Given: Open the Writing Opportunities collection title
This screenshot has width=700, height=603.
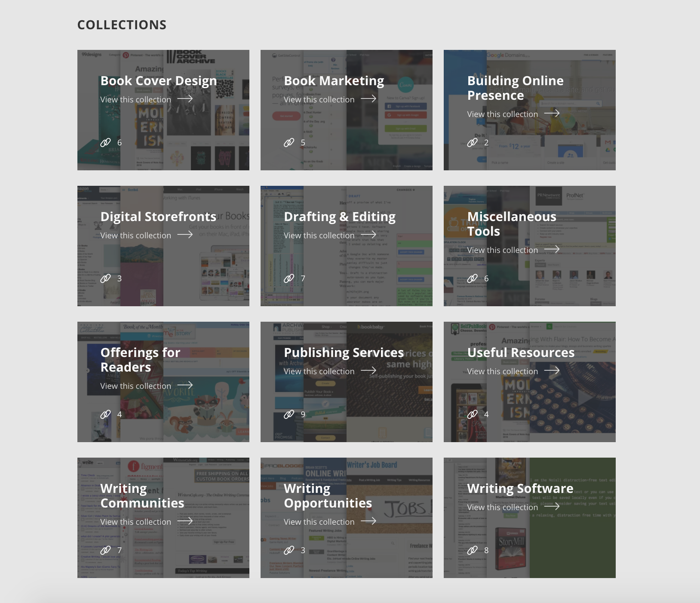Looking at the screenshot, I should coord(328,495).
